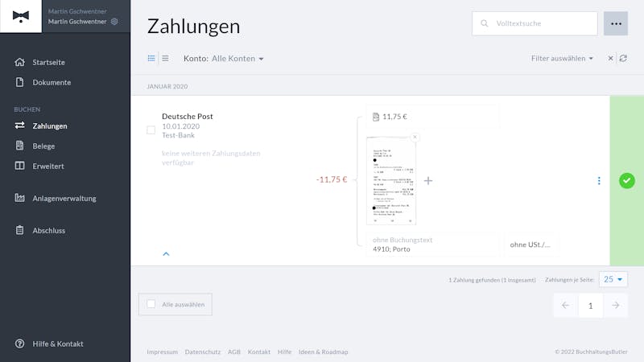The image size is (644, 362).
Task: Collapse the payment details with the chevron
Action: (x=166, y=253)
